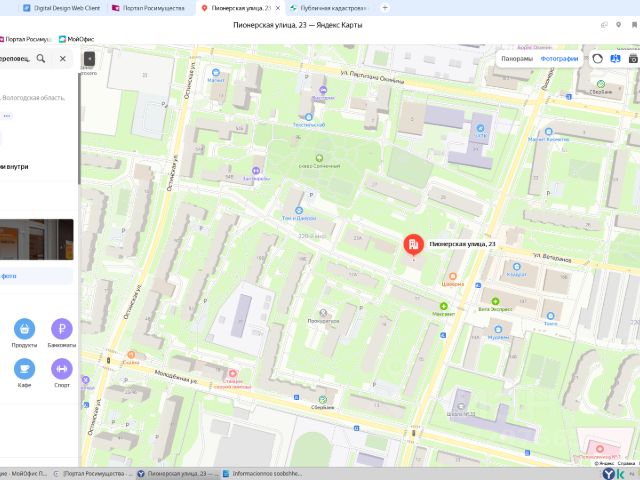Viewport: 640px width, 480px height.
Task: Click the green Максавит pharmacy icon
Action: pos(444,306)
